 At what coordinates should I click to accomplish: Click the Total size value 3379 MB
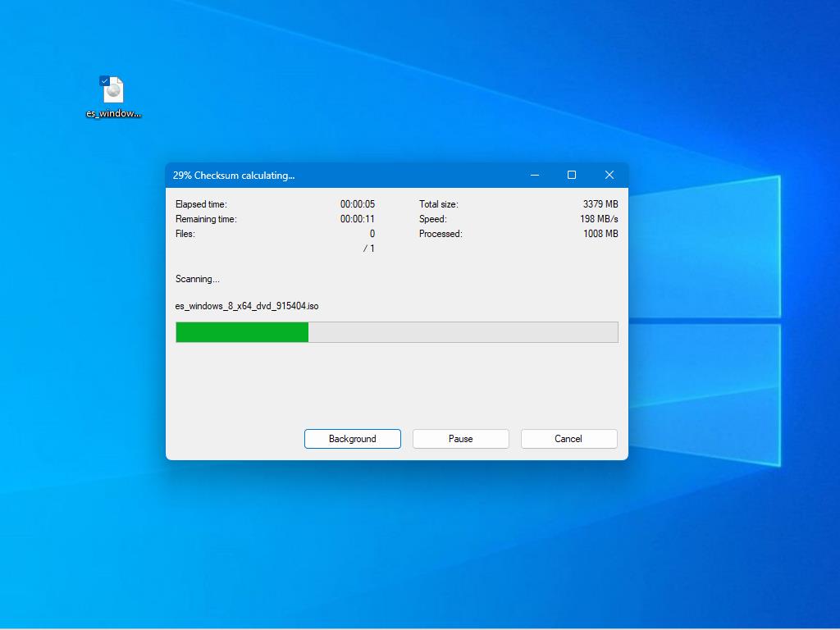600,204
